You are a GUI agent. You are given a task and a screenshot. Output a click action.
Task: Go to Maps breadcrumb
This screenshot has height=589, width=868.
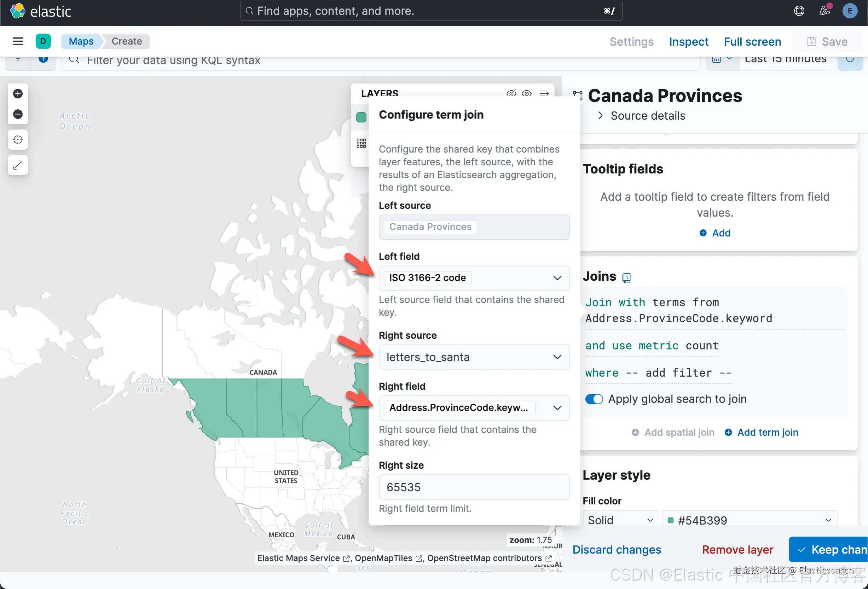(81, 41)
